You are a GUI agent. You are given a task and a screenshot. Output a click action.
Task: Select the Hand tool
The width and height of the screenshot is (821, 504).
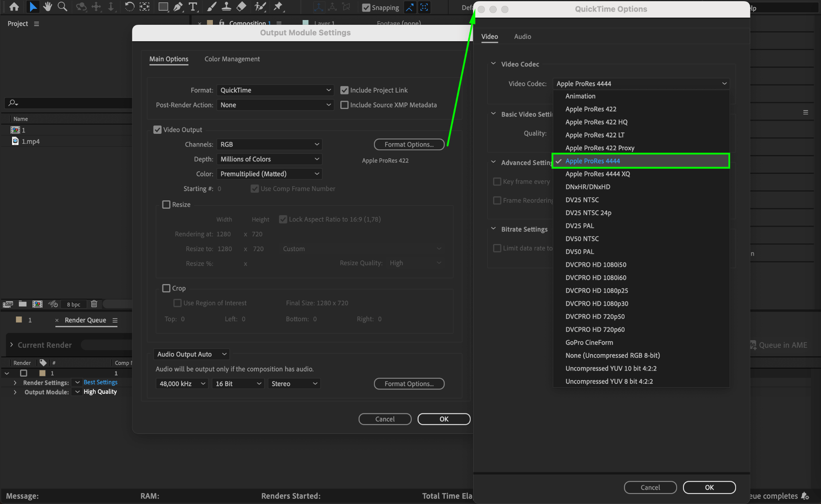tap(48, 7)
